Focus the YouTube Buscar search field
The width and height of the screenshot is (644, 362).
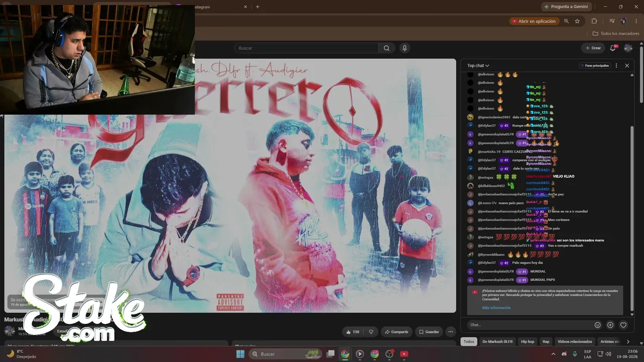[306, 48]
